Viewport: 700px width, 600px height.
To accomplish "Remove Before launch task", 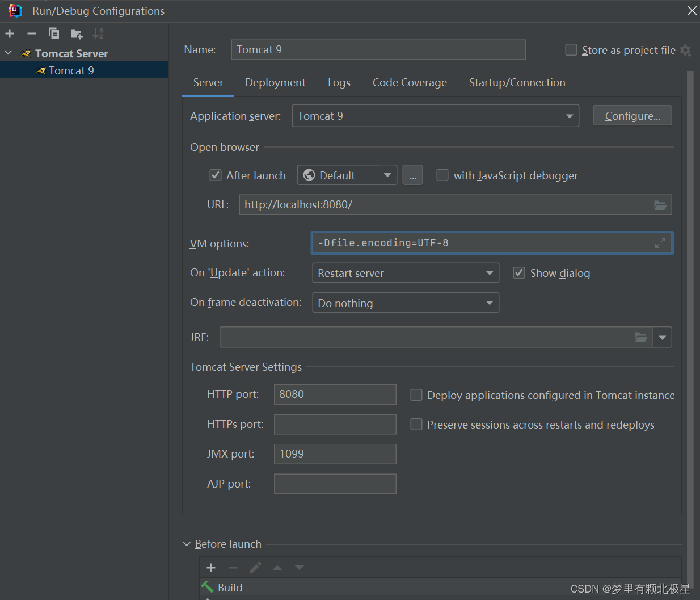I will (x=233, y=568).
